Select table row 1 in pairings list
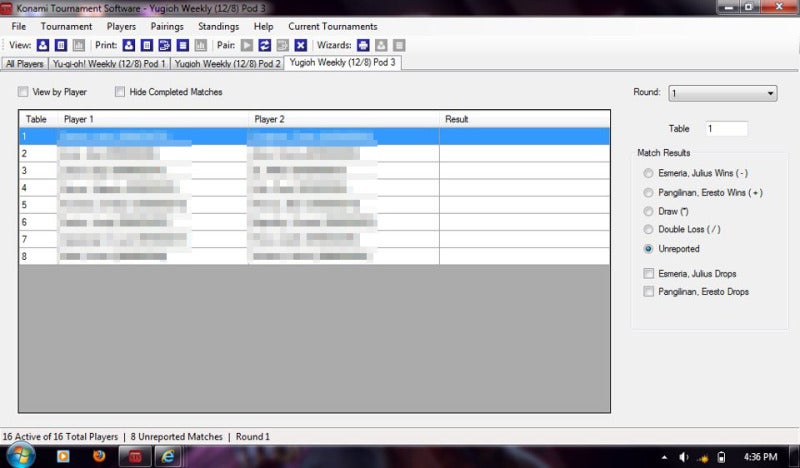800x468 pixels. click(x=314, y=136)
